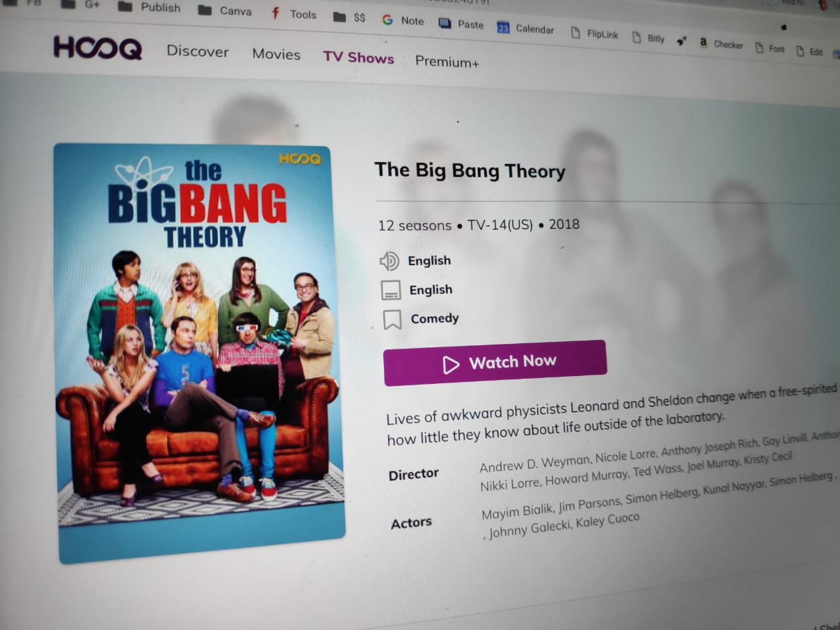The height and width of the screenshot is (630, 840).
Task: Click the subtitle language icon
Action: (391, 290)
